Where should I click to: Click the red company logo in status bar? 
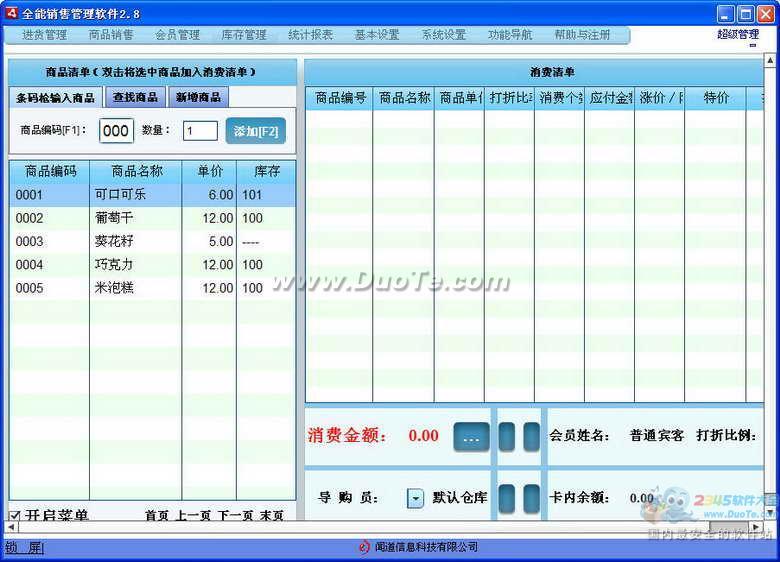pos(364,547)
